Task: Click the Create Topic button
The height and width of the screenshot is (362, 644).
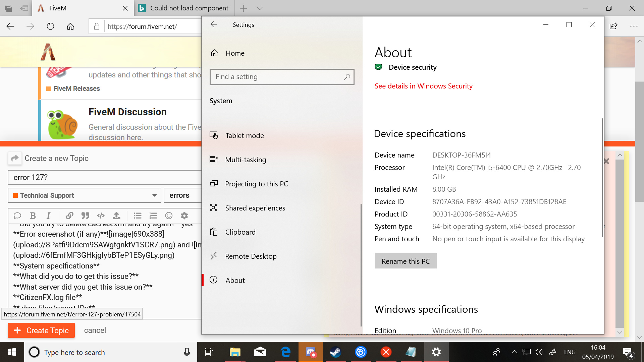Action: (41, 330)
